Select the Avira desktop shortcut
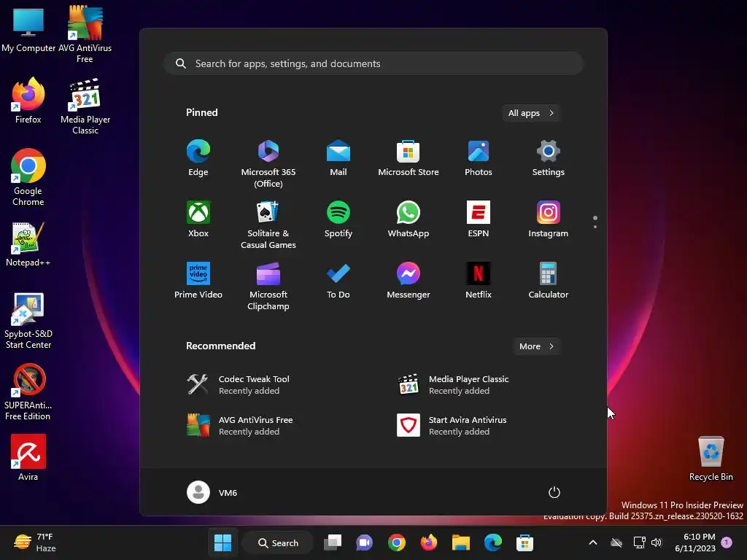747x560 pixels. [x=28, y=458]
